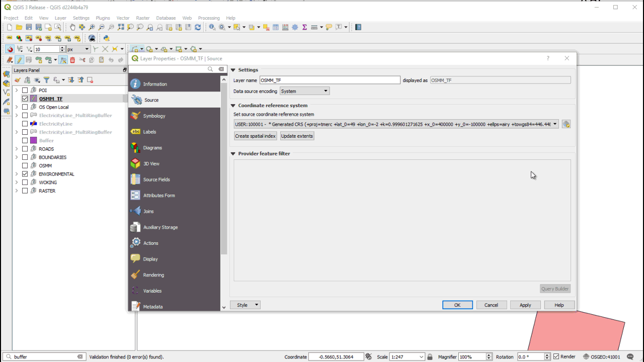644x362 pixels.
Task: Open the Processing menu
Action: coord(209,18)
